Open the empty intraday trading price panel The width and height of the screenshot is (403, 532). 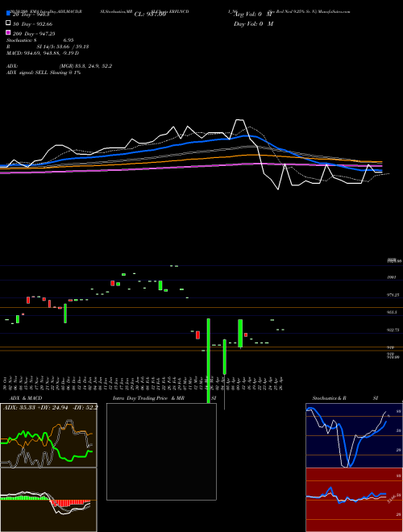pyautogui.click(x=161, y=451)
